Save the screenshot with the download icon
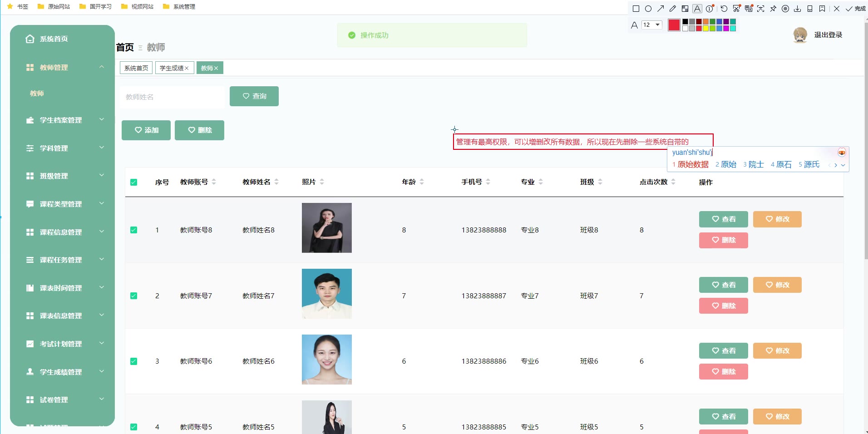This screenshot has width=868, height=434. pos(798,9)
